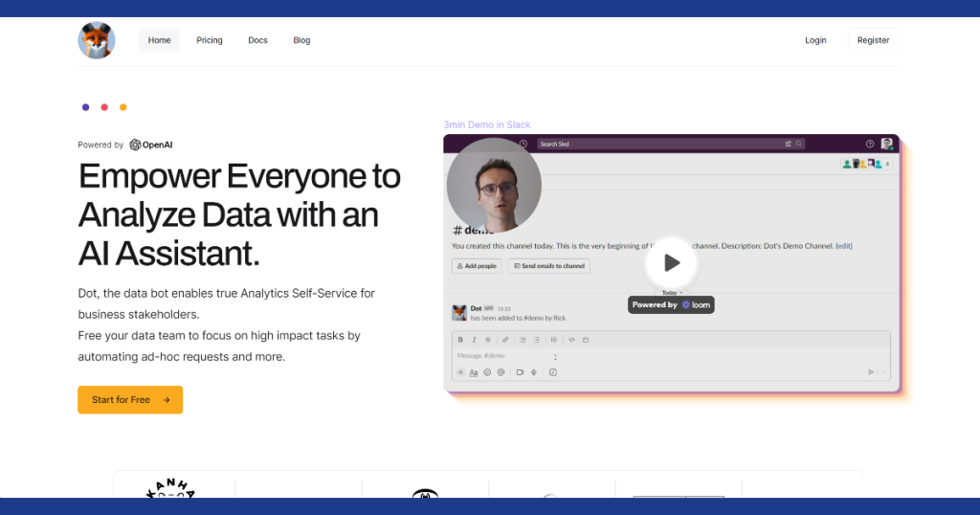The width and height of the screenshot is (980, 515).
Task: Click the plus attach icon in Slack composer
Action: coord(460,372)
